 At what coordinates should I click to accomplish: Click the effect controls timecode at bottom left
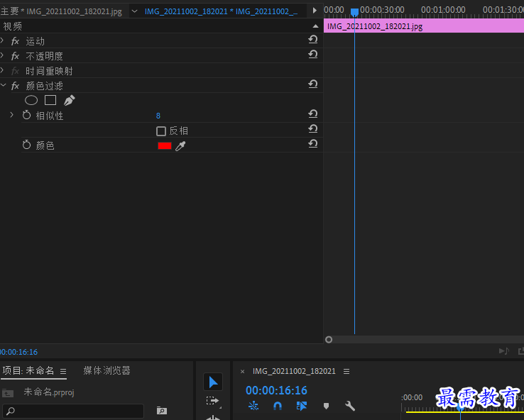18,352
